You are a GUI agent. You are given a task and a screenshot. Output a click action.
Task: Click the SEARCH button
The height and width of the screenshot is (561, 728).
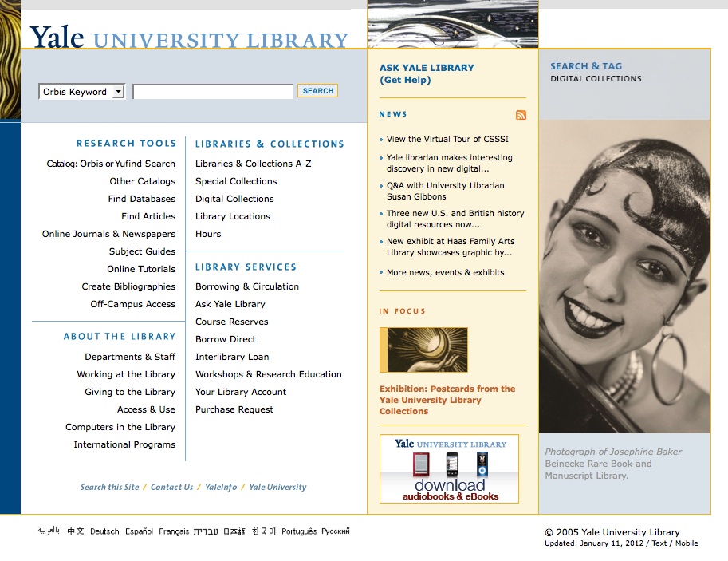(x=317, y=91)
